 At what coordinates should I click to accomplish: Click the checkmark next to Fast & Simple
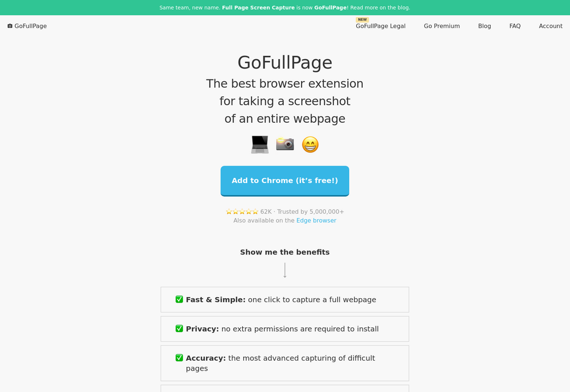(179, 299)
